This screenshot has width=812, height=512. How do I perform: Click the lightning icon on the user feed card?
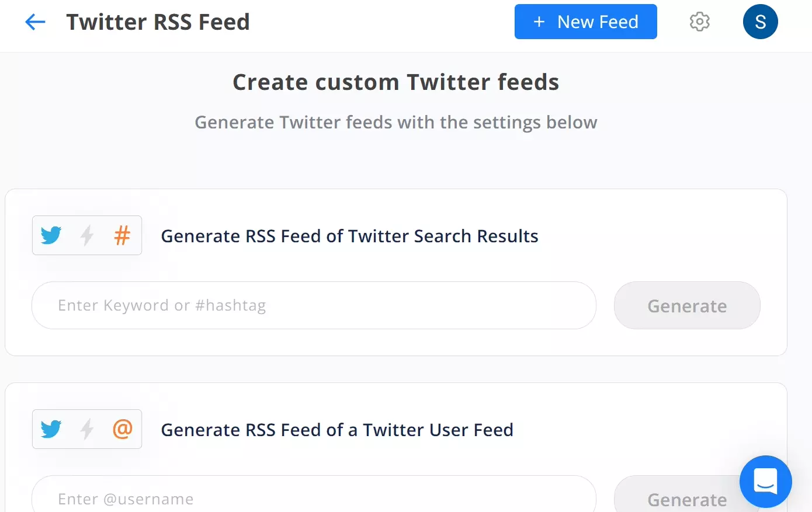click(86, 429)
